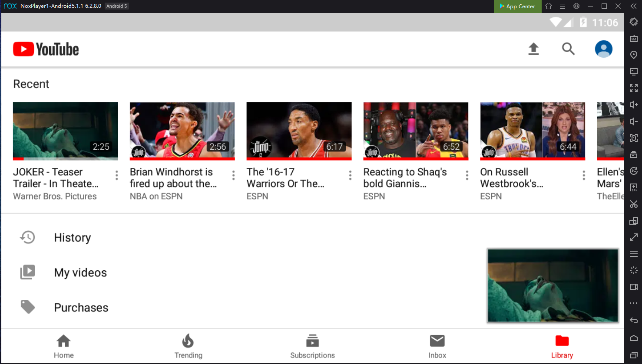Open Nox title bar menu icon
This screenshot has height=364, width=642.
[x=563, y=6]
